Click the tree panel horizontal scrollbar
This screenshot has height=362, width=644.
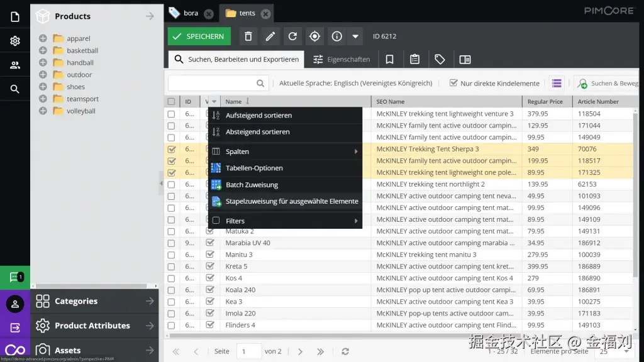91,286
